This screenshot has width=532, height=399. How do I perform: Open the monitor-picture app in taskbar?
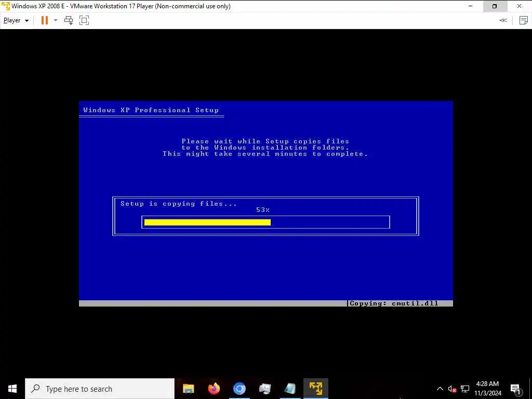(x=264, y=389)
